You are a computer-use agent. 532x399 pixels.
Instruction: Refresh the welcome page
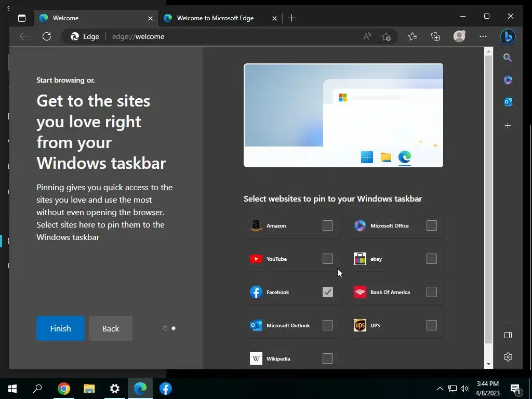pyautogui.click(x=47, y=36)
